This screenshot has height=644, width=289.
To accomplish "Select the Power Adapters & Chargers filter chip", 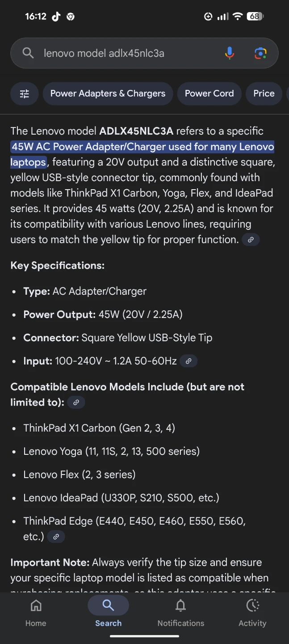I will pos(108,93).
